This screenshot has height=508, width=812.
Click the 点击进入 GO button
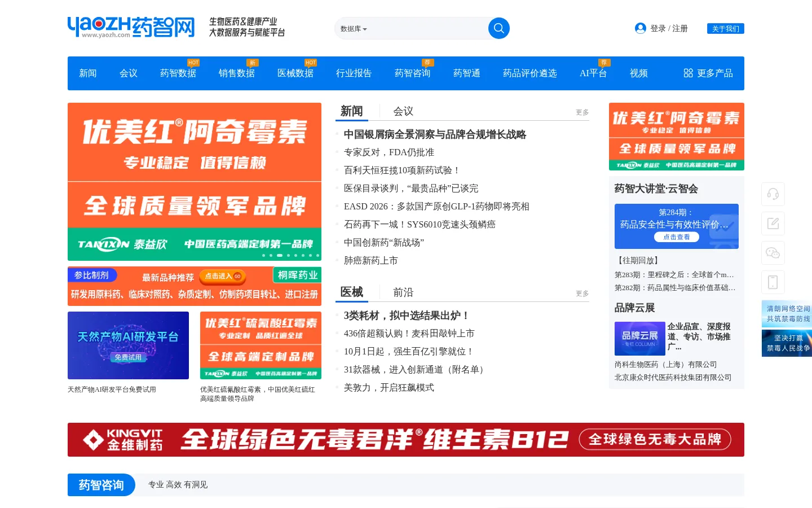223,276
